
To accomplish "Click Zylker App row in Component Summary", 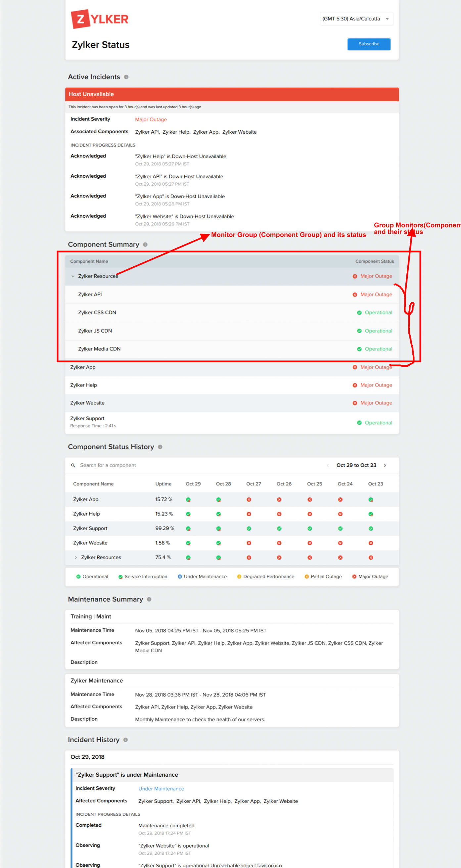I will 232,367.
